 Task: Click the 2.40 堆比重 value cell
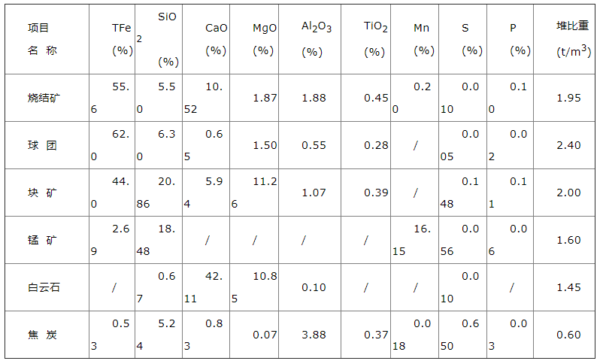[568, 145]
